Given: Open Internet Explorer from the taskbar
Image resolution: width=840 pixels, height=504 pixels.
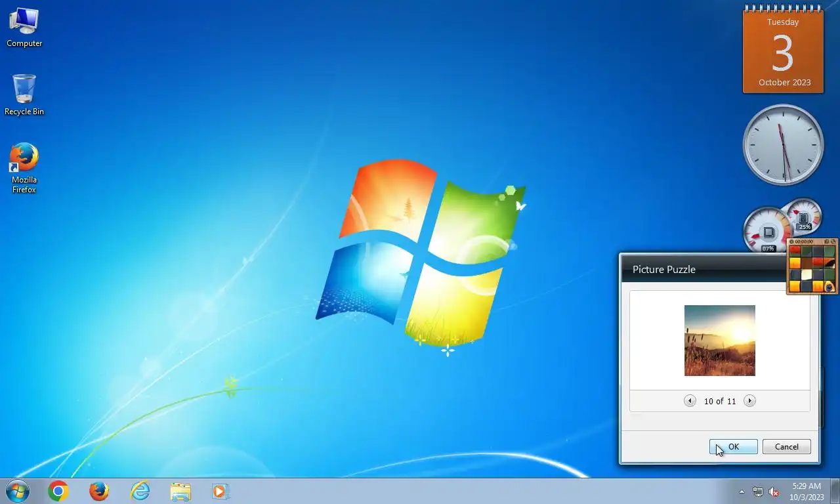Looking at the screenshot, I should (140, 491).
